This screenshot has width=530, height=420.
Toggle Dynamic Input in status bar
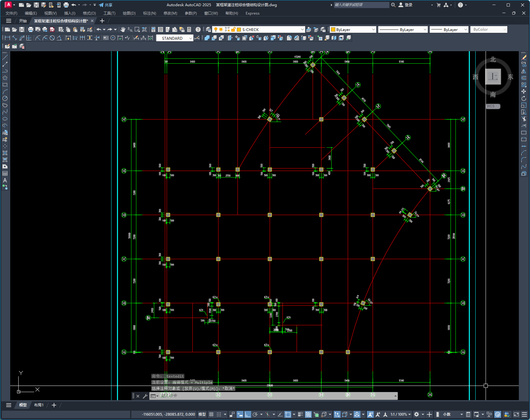click(x=240, y=414)
